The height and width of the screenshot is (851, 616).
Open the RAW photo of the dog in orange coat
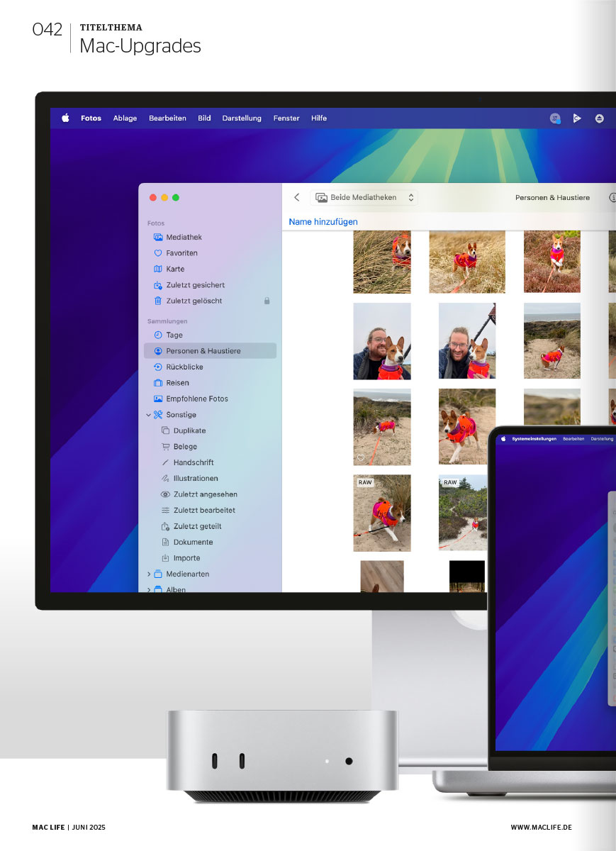[382, 513]
